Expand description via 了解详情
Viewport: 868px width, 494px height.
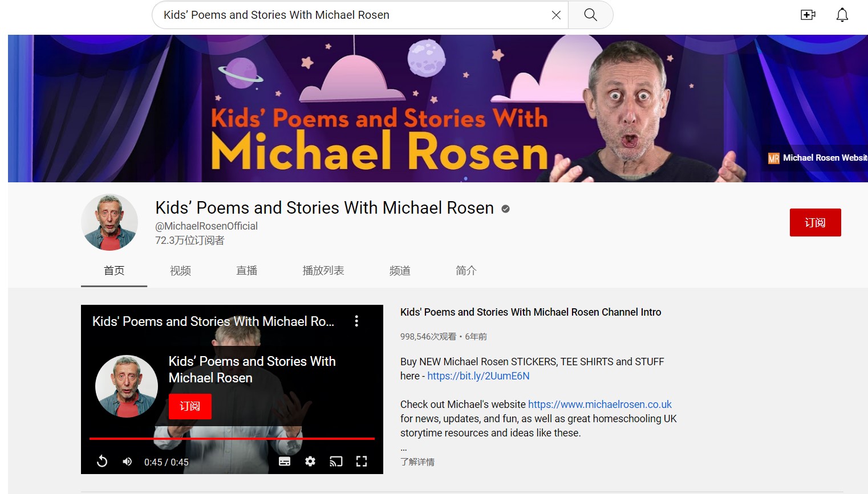coord(417,462)
